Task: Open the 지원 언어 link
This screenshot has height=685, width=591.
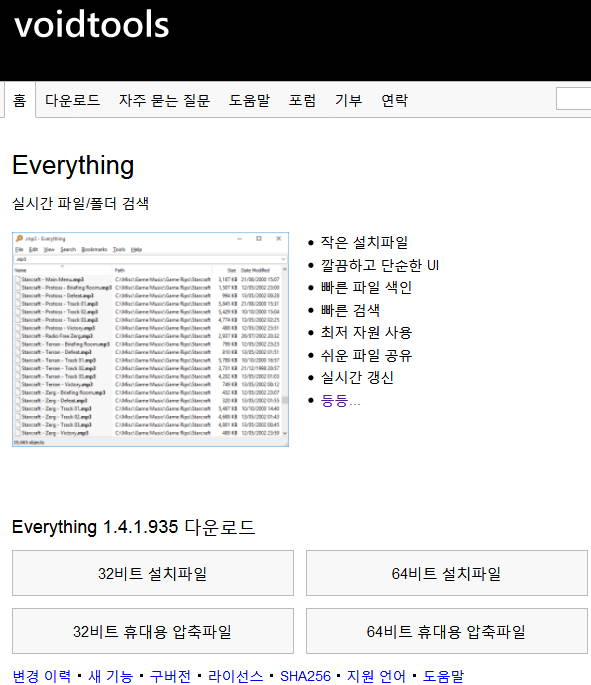Action: tap(376, 676)
